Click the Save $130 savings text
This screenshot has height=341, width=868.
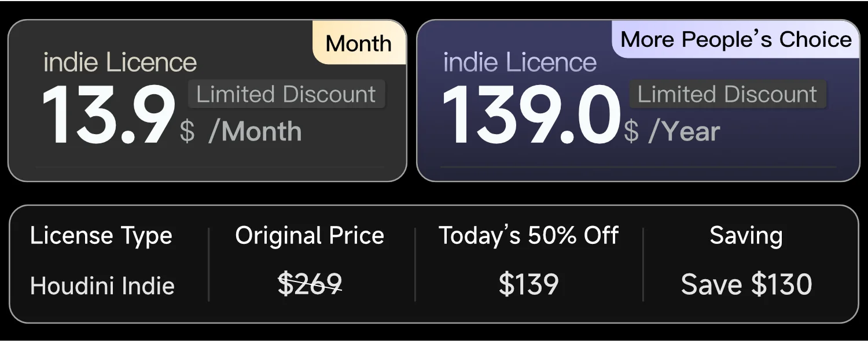(747, 284)
